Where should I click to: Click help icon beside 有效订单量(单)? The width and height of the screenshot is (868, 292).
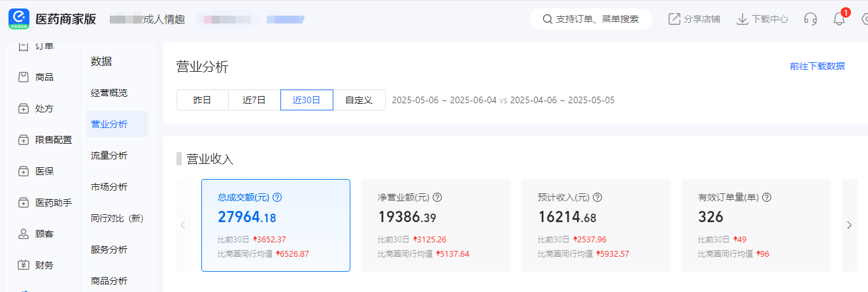coord(767,197)
